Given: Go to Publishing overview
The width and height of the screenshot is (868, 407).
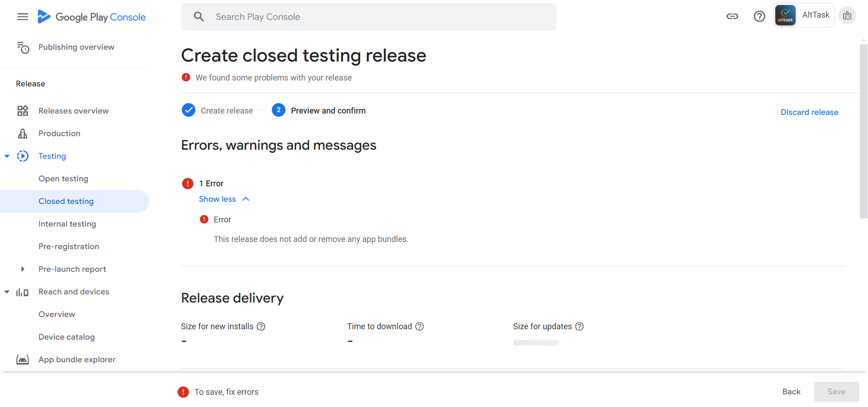Looking at the screenshot, I should click(x=76, y=47).
